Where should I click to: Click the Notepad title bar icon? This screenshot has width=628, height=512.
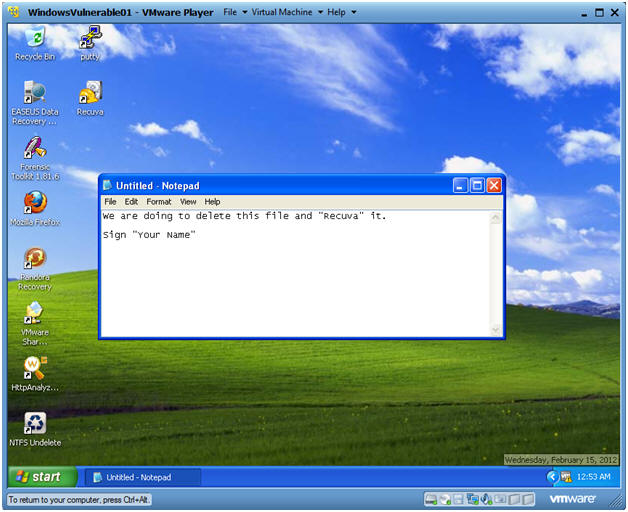coord(107,185)
